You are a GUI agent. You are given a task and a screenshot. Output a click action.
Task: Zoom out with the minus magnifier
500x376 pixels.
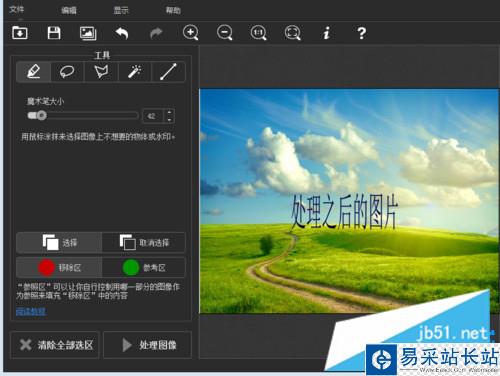225,33
